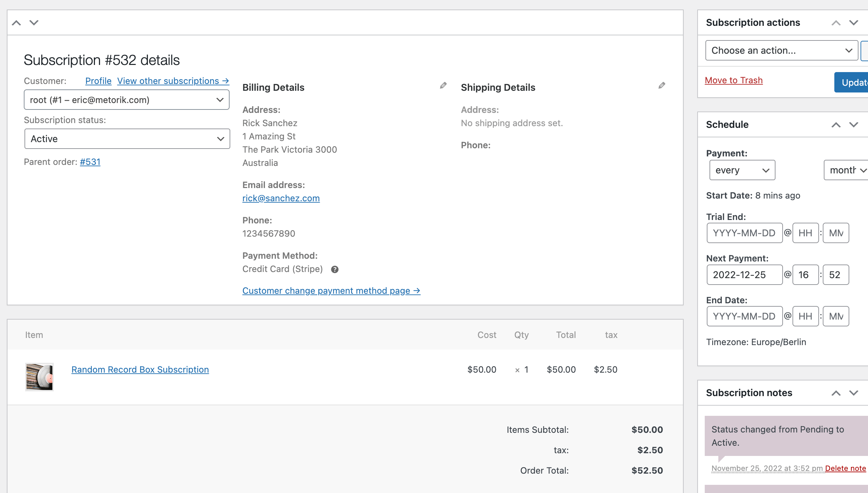Open Customer change payment method page
The height and width of the screenshot is (493, 868).
331,291
